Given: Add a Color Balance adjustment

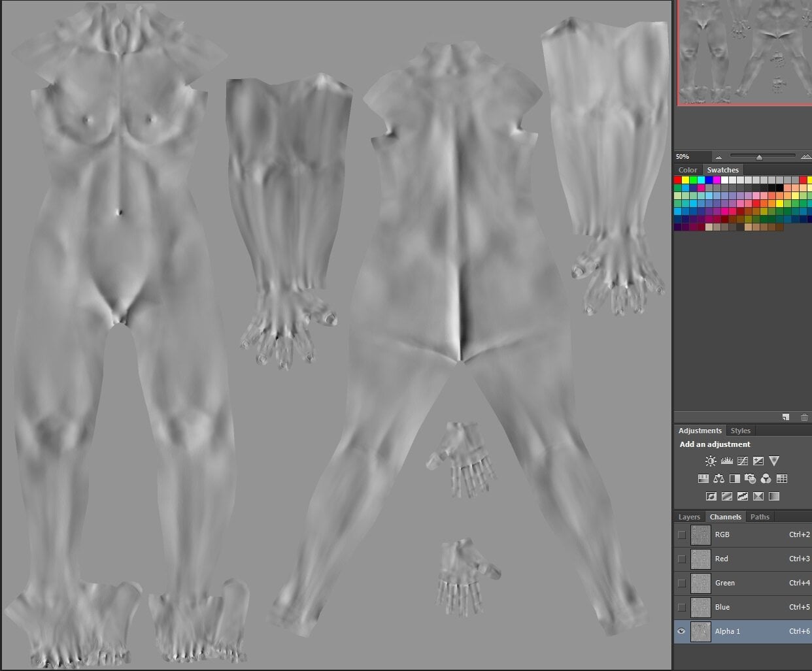Looking at the screenshot, I should [x=719, y=479].
